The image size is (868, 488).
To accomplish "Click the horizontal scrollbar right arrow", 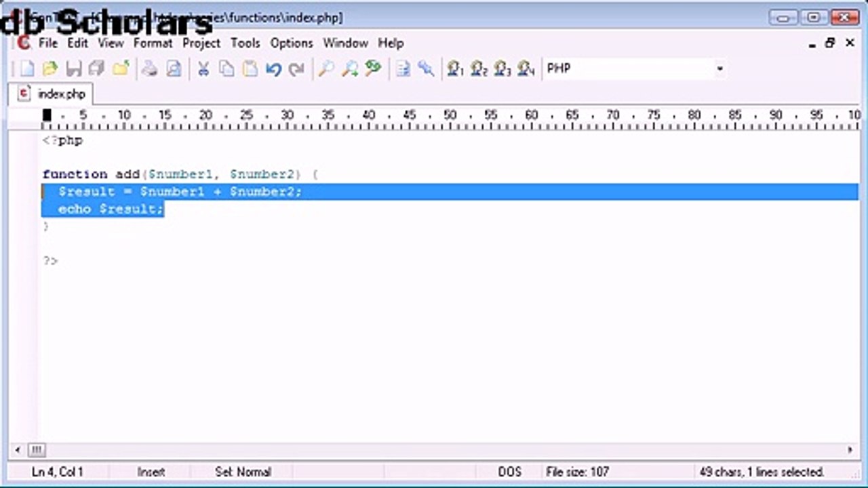I will pos(850,449).
